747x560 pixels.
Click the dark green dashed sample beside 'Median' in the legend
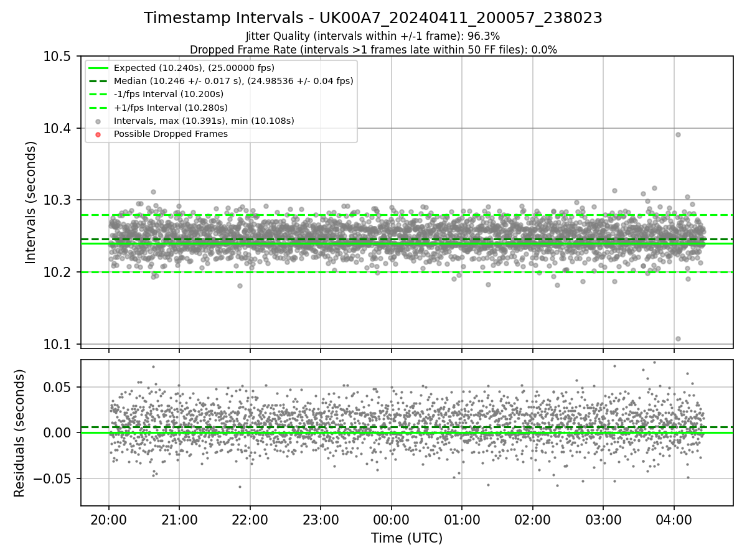(99, 81)
